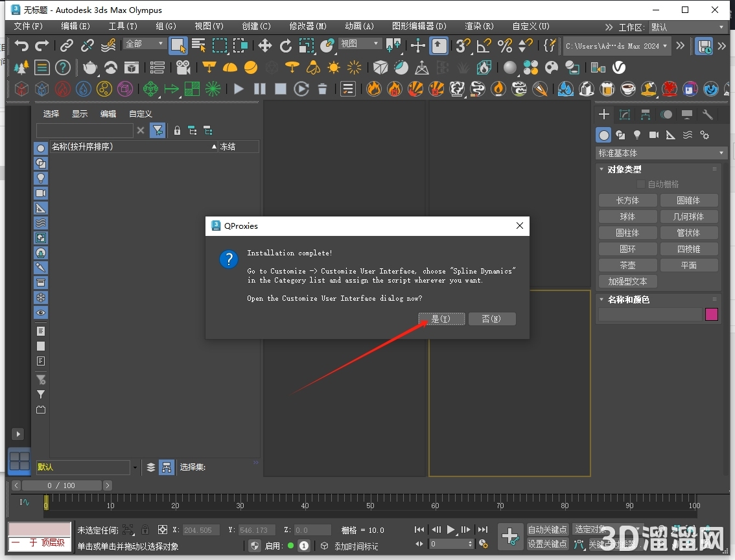The height and width of the screenshot is (560, 735).
Task: Click the stop simulation square icon
Action: click(x=280, y=89)
